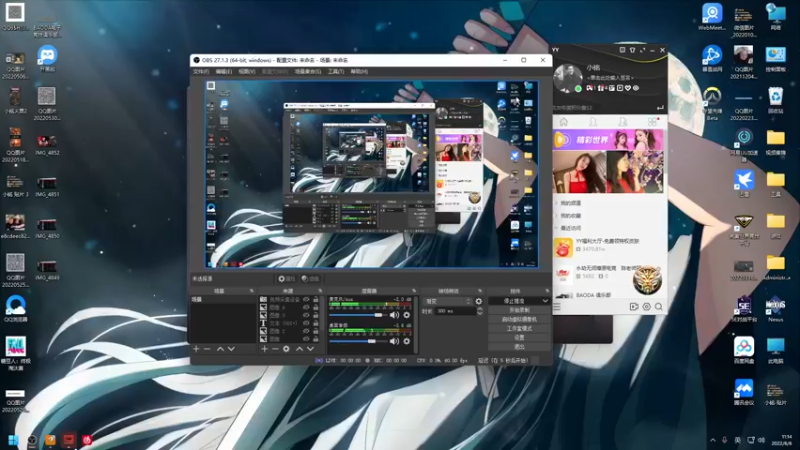
Task: Click 退出 button in OBS controls
Action: click(x=519, y=347)
